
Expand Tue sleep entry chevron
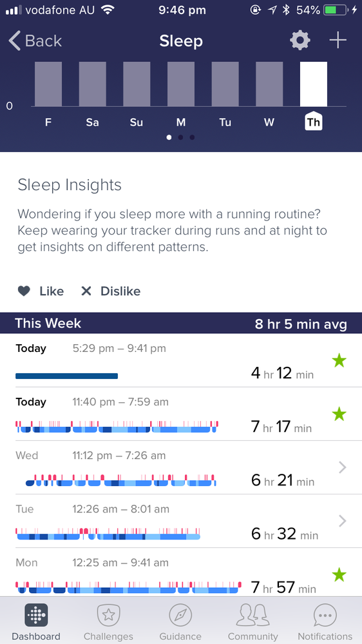click(342, 521)
